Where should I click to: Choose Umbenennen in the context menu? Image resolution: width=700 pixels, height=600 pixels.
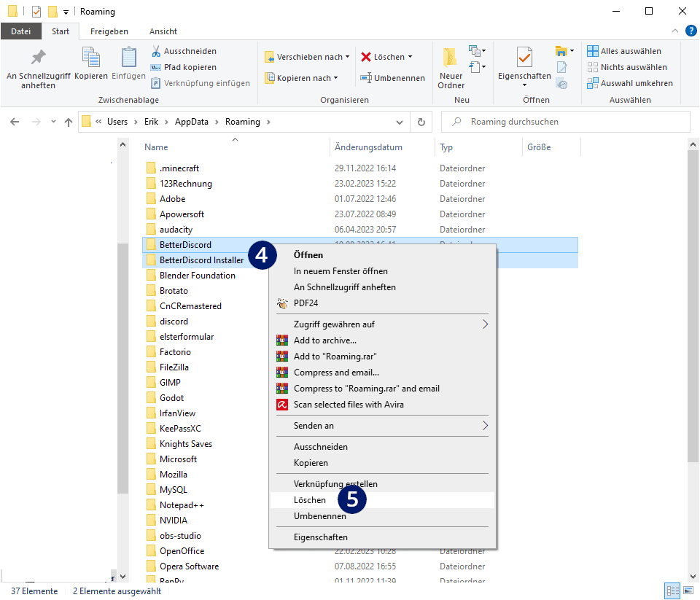pyautogui.click(x=382, y=516)
